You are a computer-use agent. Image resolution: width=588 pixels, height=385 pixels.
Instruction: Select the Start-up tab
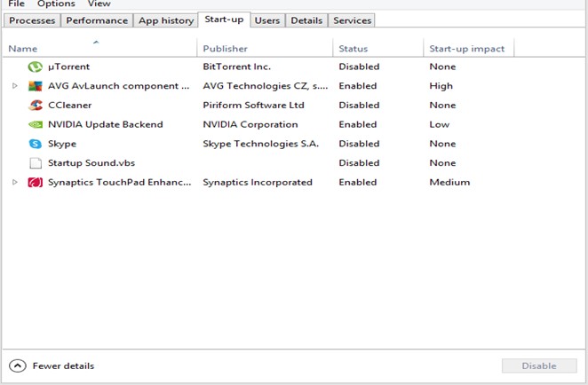[224, 20]
